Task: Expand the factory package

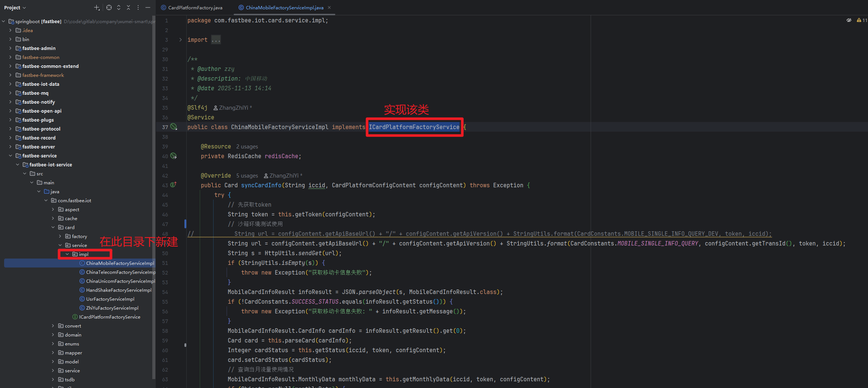Action: point(60,236)
